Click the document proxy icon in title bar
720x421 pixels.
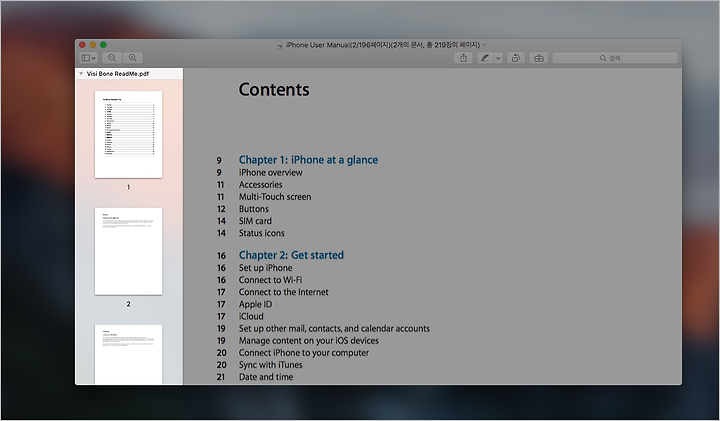pos(280,45)
